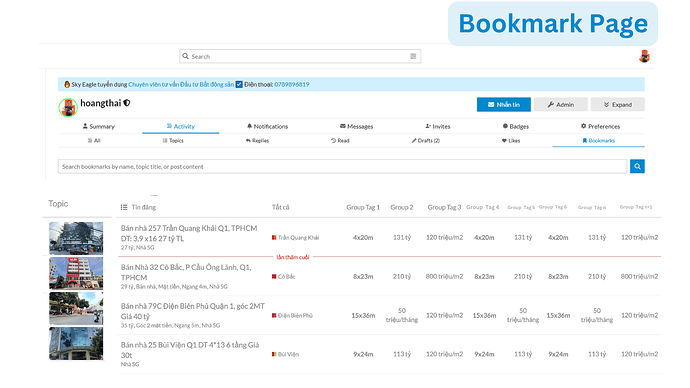Open advanced search options icon in search bar
This screenshot has width=690, height=388.
pyautogui.click(x=413, y=56)
